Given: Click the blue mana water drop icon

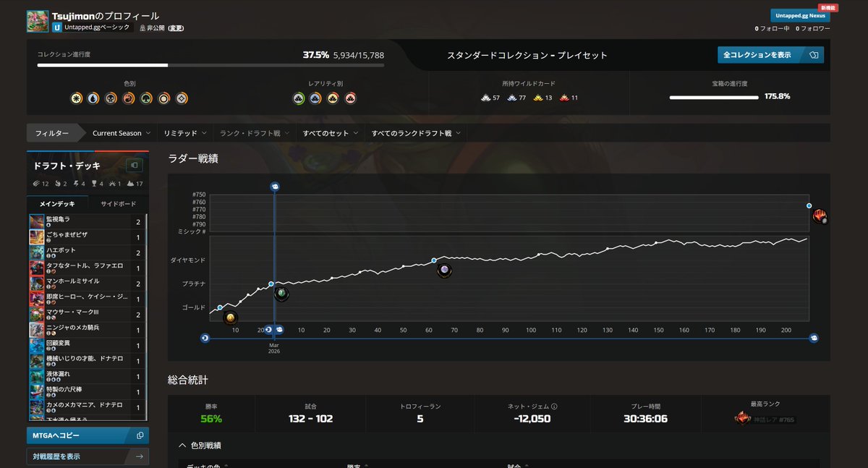Looking at the screenshot, I should (93, 98).
